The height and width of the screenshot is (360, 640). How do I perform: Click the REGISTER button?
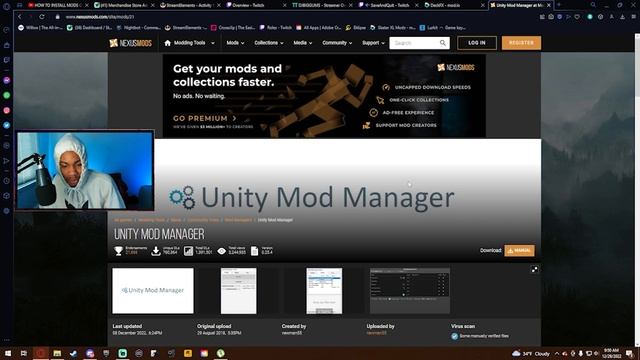pyautogui.click(x=521, y=43)
